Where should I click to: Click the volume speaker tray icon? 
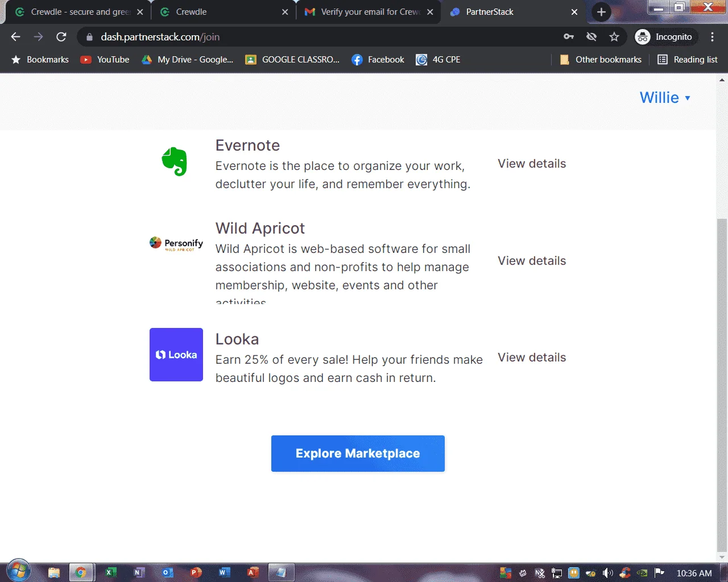click(608, 573)
